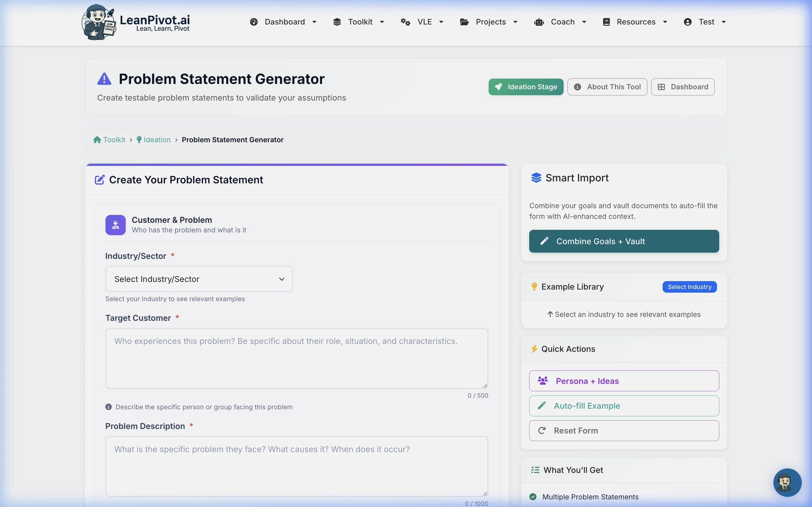Click the warning triangle title icon
The image size is (812, 507).
pyautogui.click(x=104, y=79)
